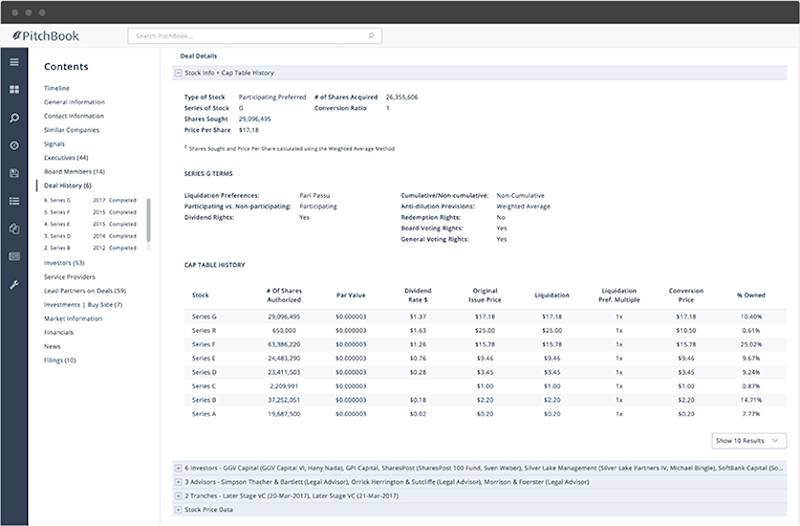Click the Series G row in cap table
Image resolution: width=800 pixels, height=526 pixels.
click(x=485, y=317)
